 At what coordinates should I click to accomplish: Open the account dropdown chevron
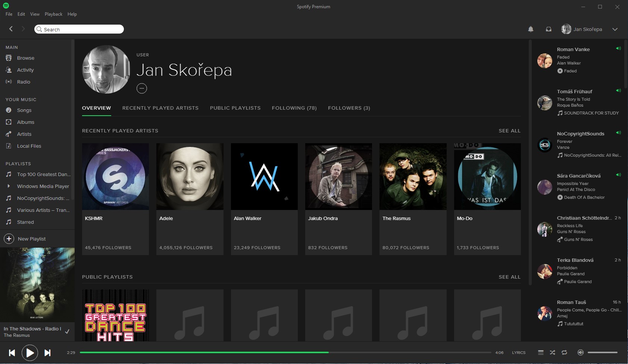(615, 29)
